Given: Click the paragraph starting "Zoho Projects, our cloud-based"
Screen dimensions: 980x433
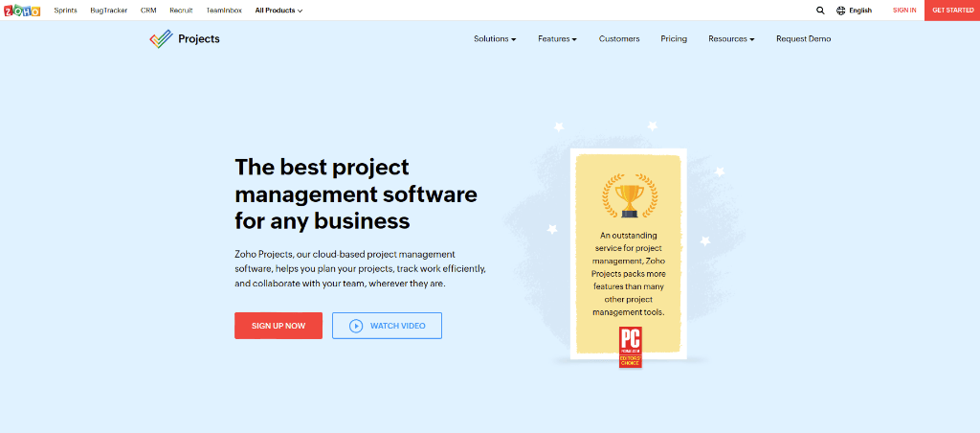Looking at the screenshot, I should [360, 268].
